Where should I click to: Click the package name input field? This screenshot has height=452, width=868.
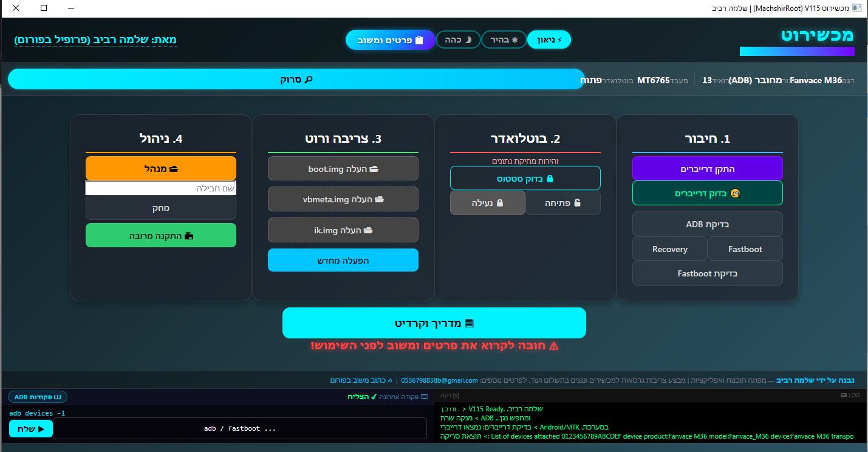click(160, 188)
